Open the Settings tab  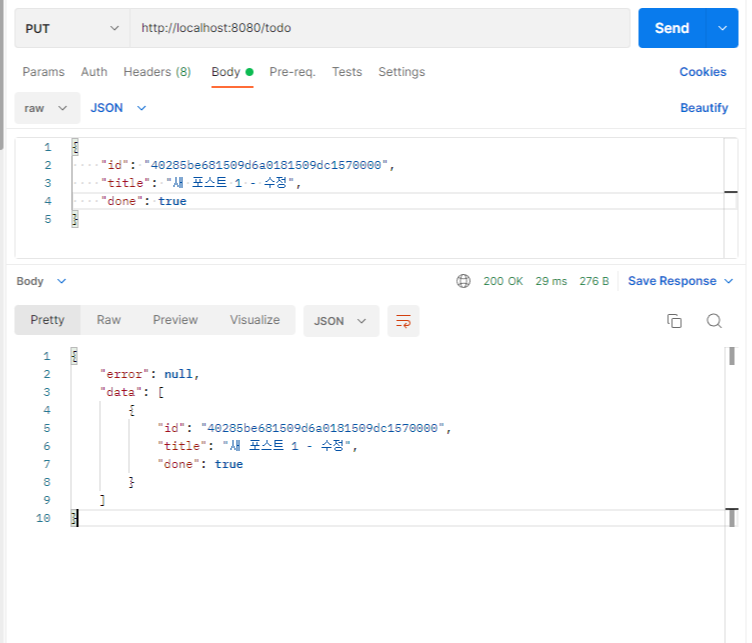[x=401, y=72]
